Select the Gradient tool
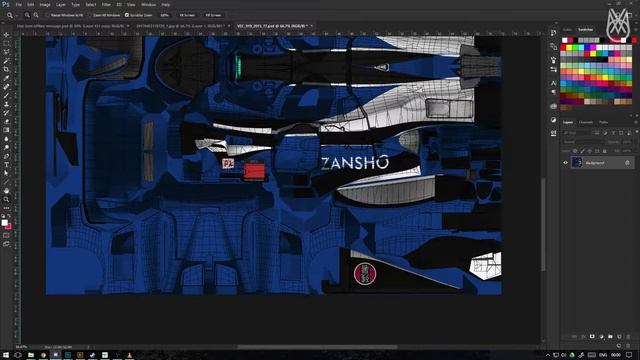Viewport: 640px width, 360px height. 6,130
